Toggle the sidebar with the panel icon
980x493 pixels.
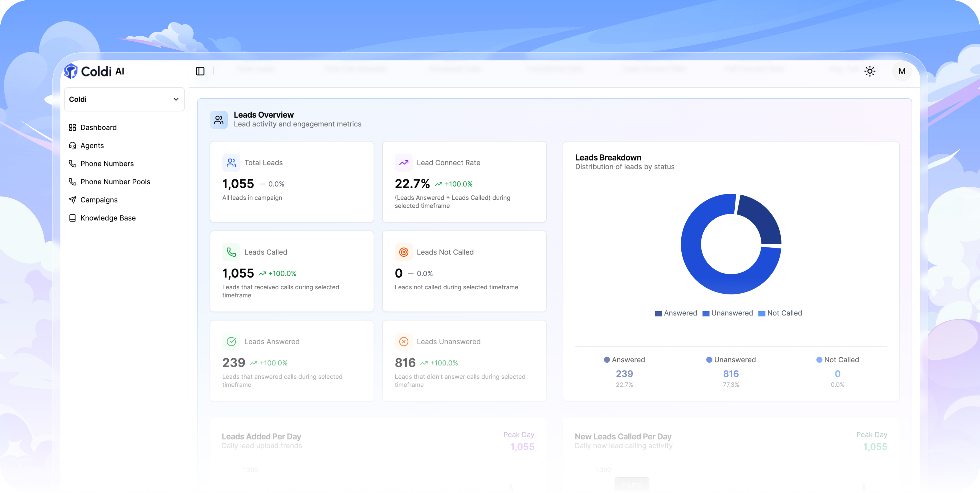pyautogui.click(x=200, y=71)
